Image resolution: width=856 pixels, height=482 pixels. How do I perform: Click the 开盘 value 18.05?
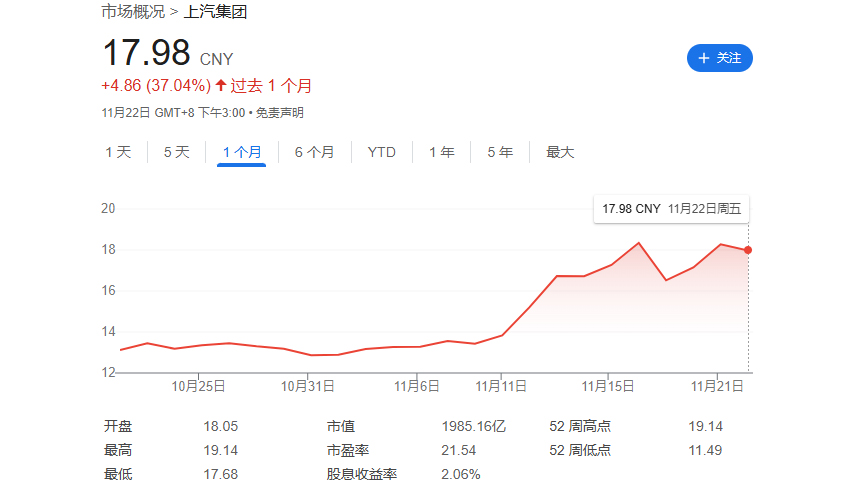221,426
